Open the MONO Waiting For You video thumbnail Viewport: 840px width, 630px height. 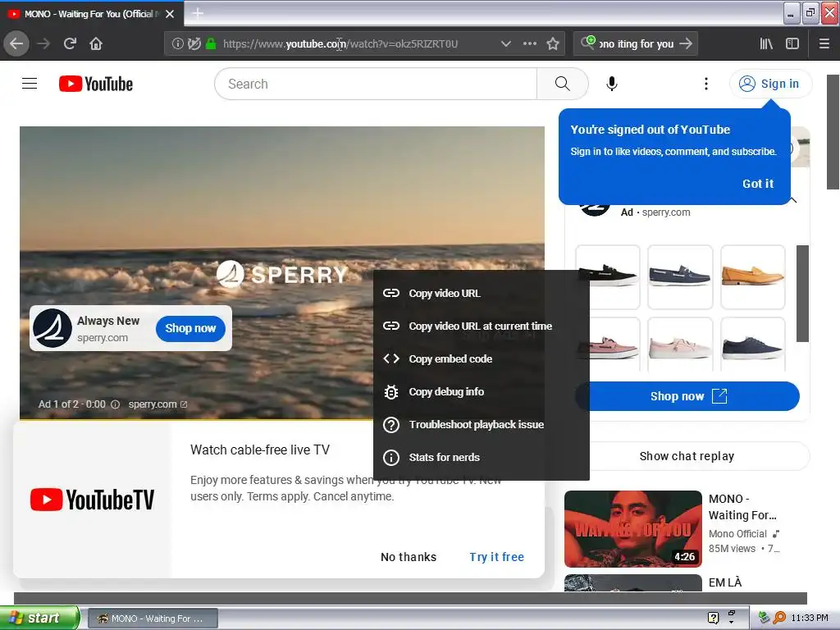click(x=632, y=529)
